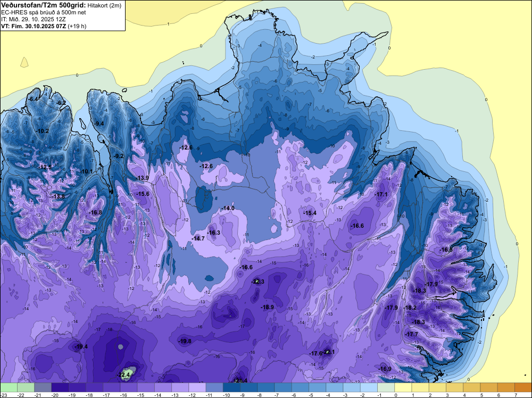The height and width of the screenshot is (398, 532).
Task: Click the -9.2 temperature label
Action: [x=119, y=156]
